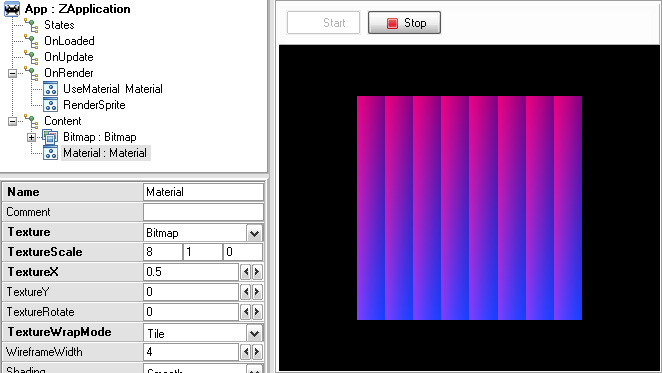The height and width of the screenshot is (373, 662).
Task: Select the UseMaterial component icon
Action: click(50, 89)
